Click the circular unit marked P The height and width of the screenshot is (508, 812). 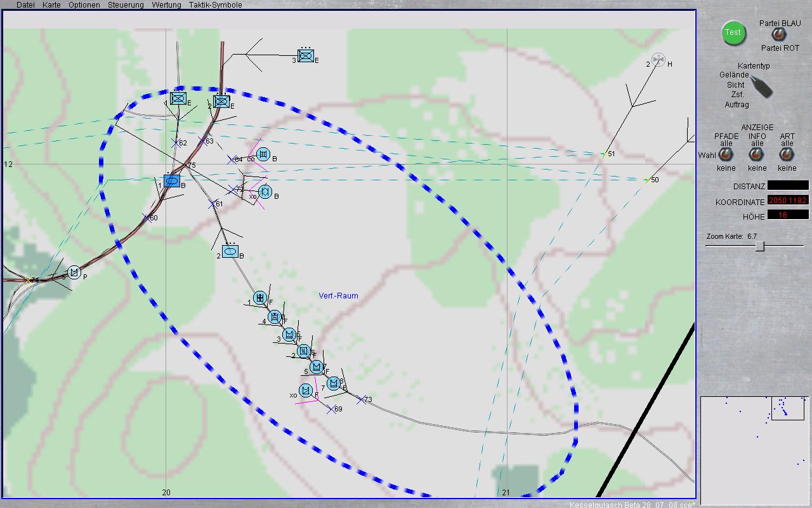(x=74, y=273)
